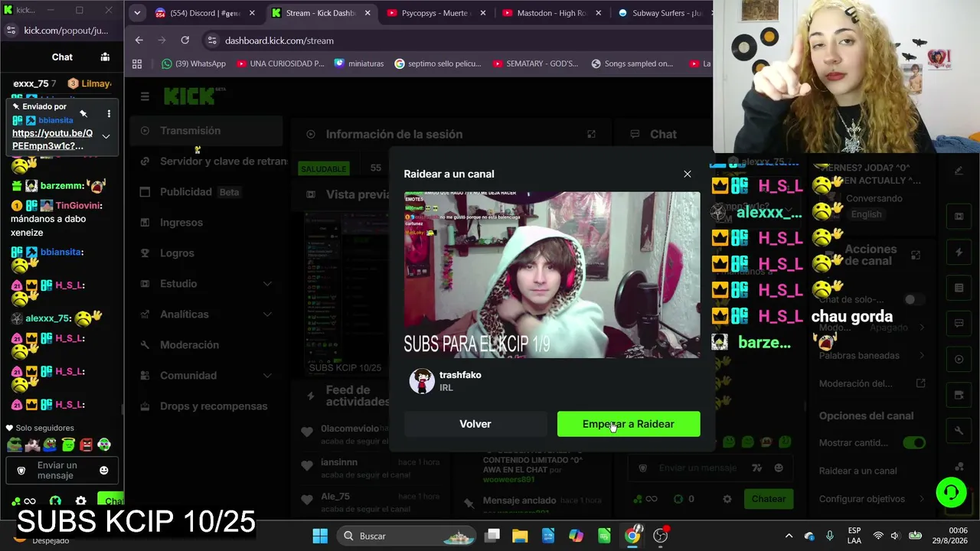Open Drops y recompensas in the sidebar
Screen dimensions: 980x551
207,406
